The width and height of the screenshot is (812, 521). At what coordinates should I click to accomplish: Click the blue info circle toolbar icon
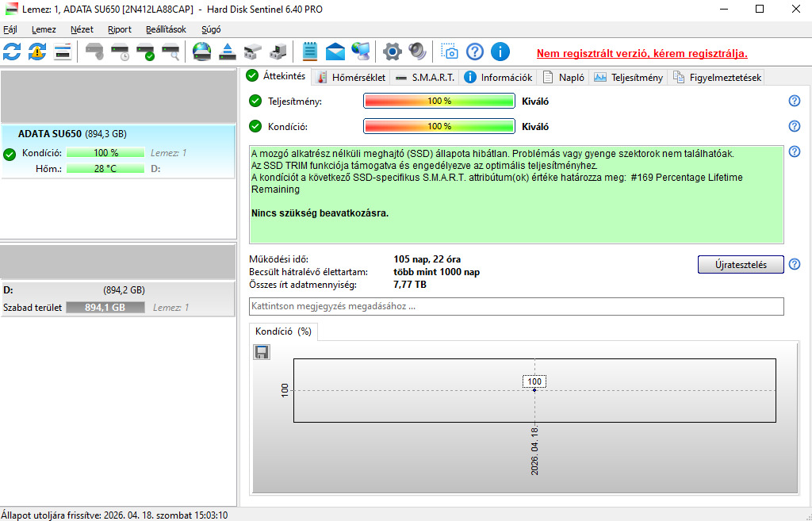[x=500, y=52]
